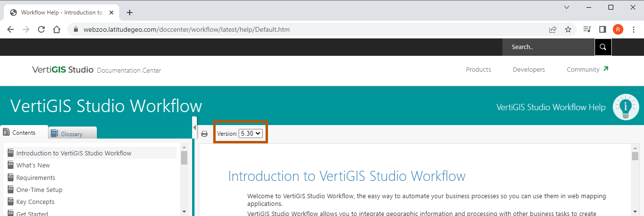Open the Community link
This screenshot has width=644, height=216.
(587, 70)
